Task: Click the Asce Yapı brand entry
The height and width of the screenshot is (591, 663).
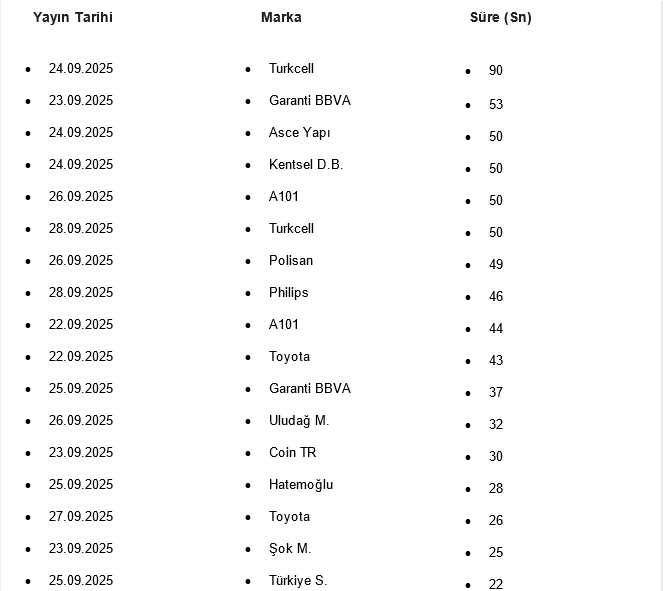Action: click(299, 133)
